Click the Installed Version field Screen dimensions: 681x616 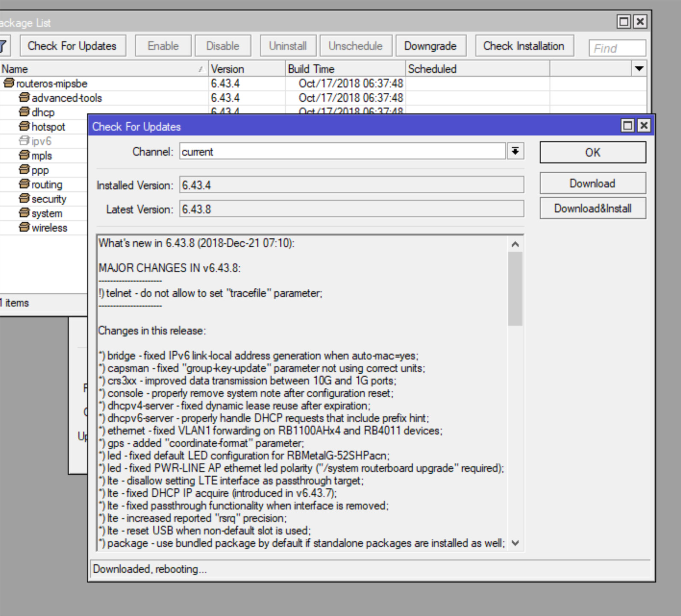[352, 185]
